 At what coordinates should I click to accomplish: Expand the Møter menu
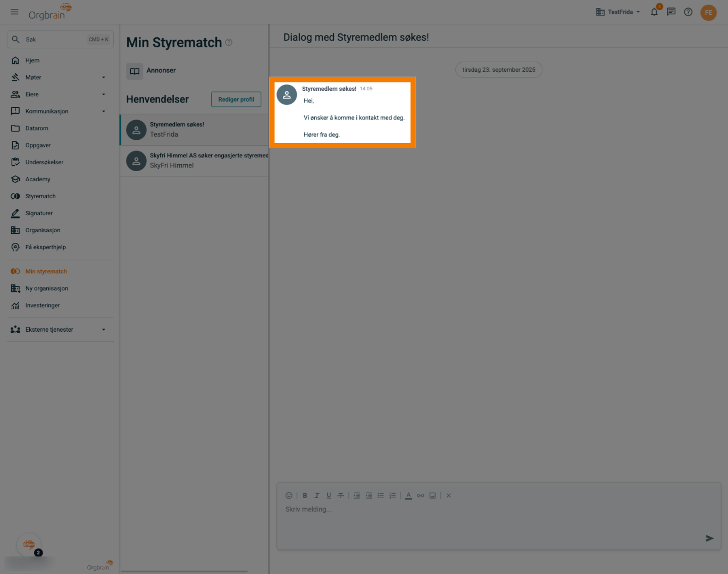60,78
